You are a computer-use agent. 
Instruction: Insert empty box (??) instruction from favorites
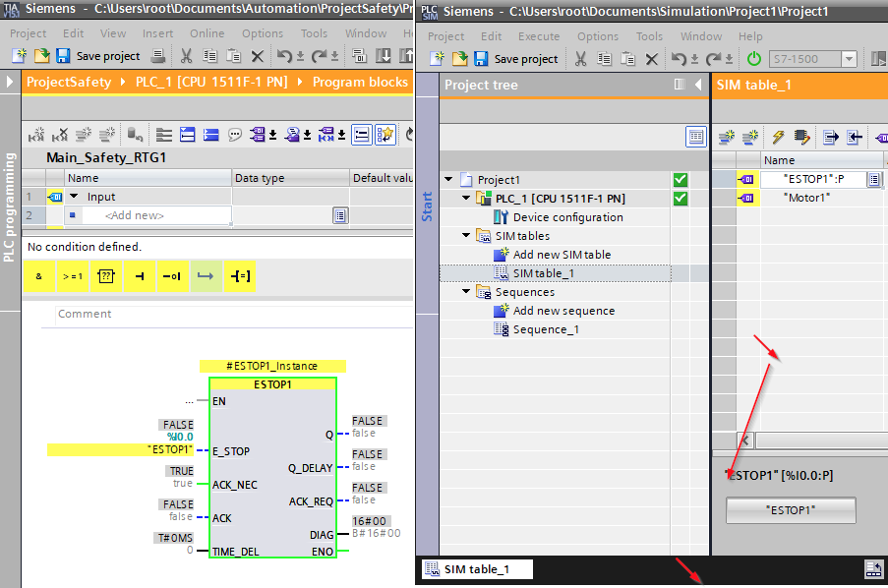coord(106,276)
